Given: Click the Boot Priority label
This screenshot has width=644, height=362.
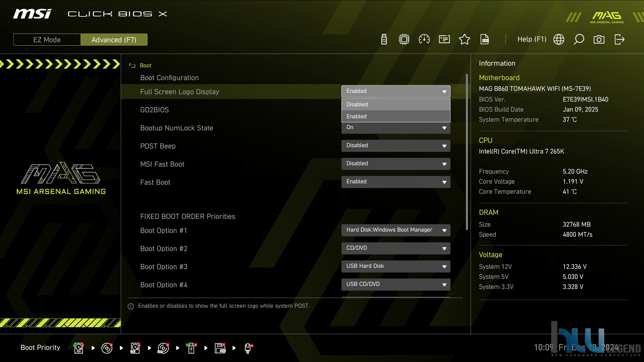Looking at the screenshot, I should 40,348.
